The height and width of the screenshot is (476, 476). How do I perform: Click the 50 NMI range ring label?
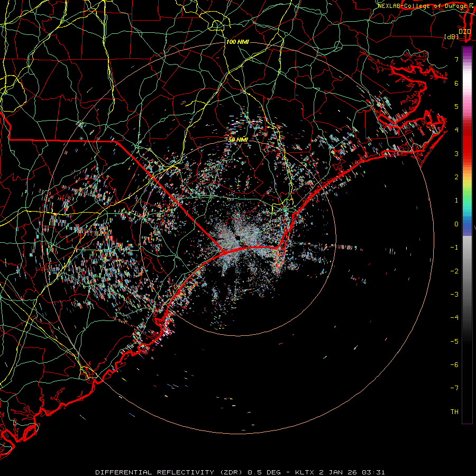(x=238, y=140)
